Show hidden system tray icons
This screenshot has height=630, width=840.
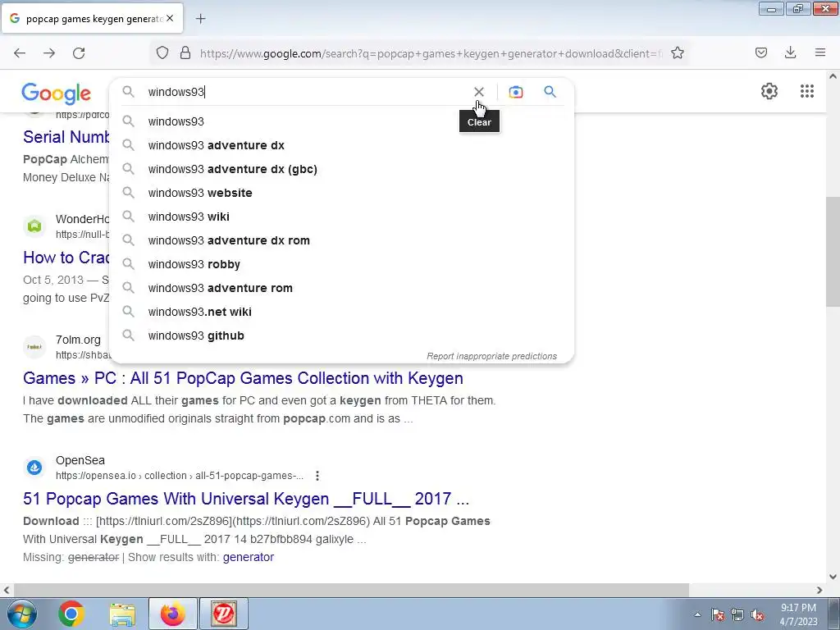click(x=697, y=614)
